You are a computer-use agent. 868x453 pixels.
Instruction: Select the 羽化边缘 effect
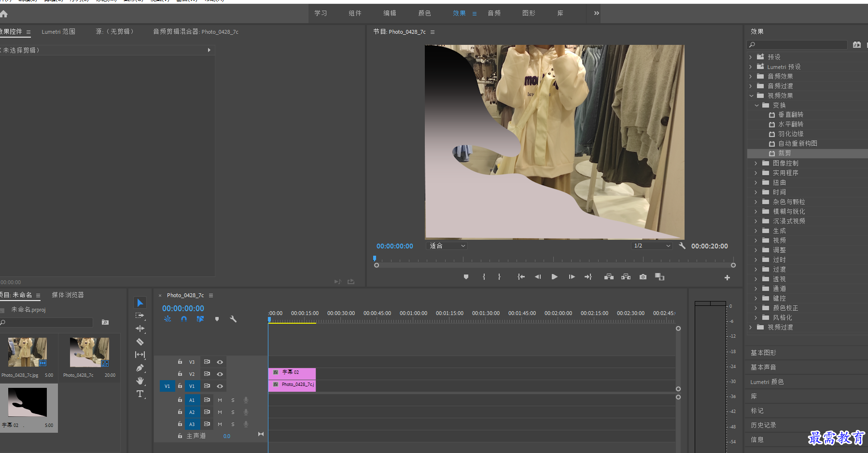pos(791,134)
